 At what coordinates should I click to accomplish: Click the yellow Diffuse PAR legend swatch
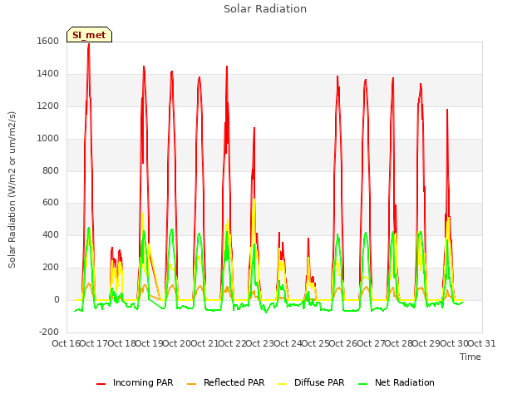(283, 384)
